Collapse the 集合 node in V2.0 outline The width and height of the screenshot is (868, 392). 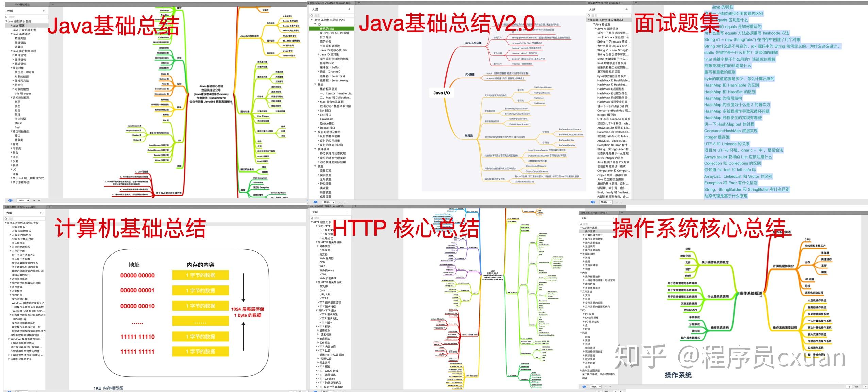click(315, 84)
